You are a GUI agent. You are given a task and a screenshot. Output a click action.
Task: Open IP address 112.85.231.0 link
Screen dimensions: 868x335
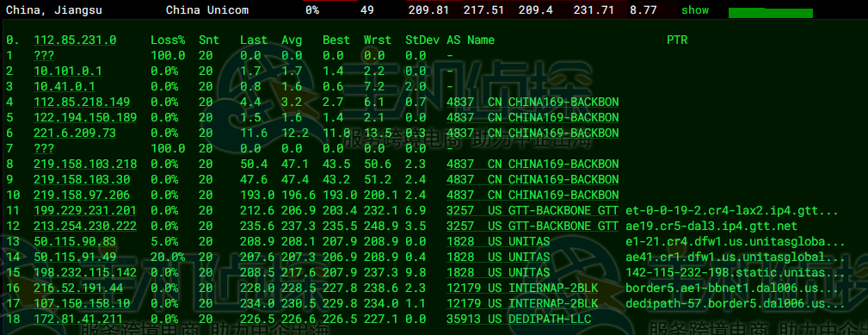pyautogui.click(x=75, y=40)
